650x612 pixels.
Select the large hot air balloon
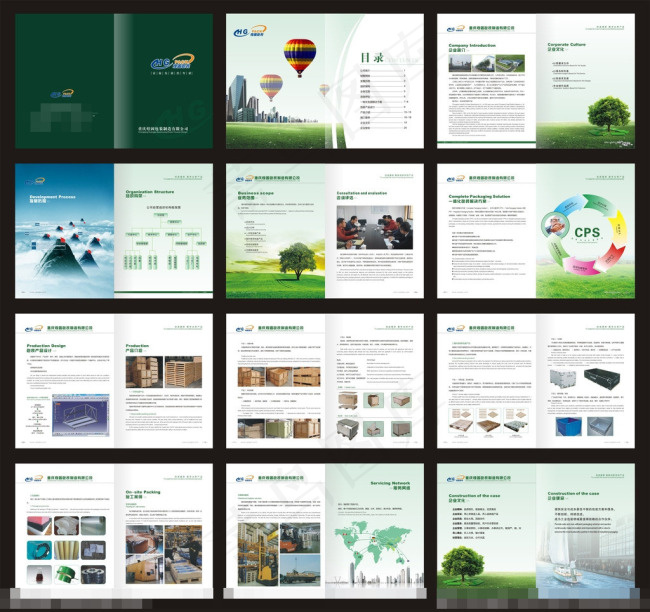[x=299, y=57]
